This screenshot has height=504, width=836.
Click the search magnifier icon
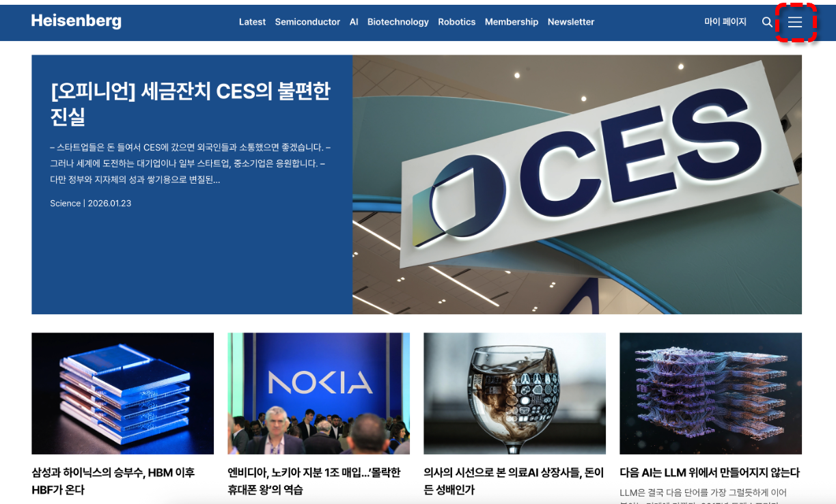pos(767,23)
